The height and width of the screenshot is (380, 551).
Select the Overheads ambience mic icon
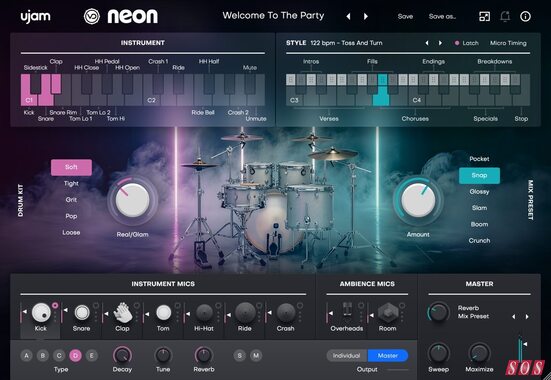tap(347, 309)
